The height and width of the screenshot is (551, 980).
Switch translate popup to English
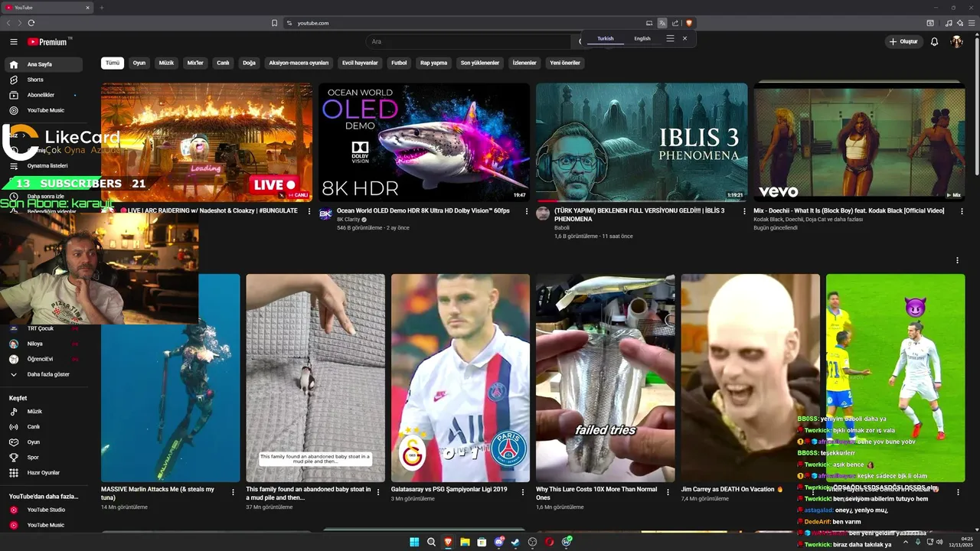[x=642, y=38]
